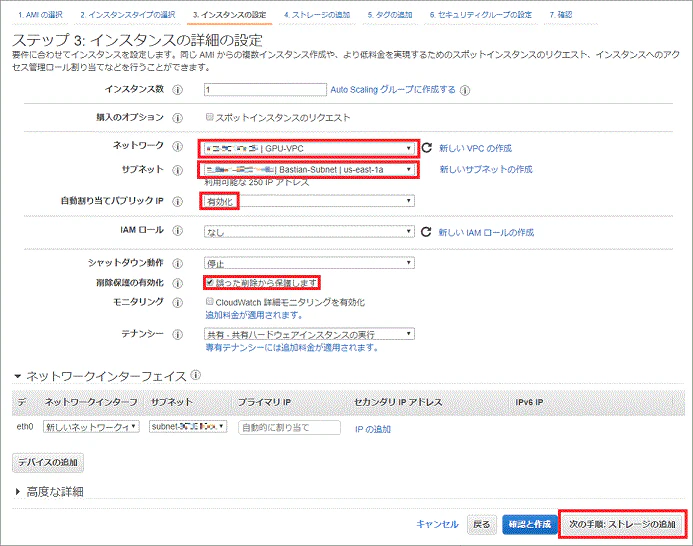Click 専有テナンシーには追加料金が適用されます link
The image size is (693, 546).
coord(292,347)
